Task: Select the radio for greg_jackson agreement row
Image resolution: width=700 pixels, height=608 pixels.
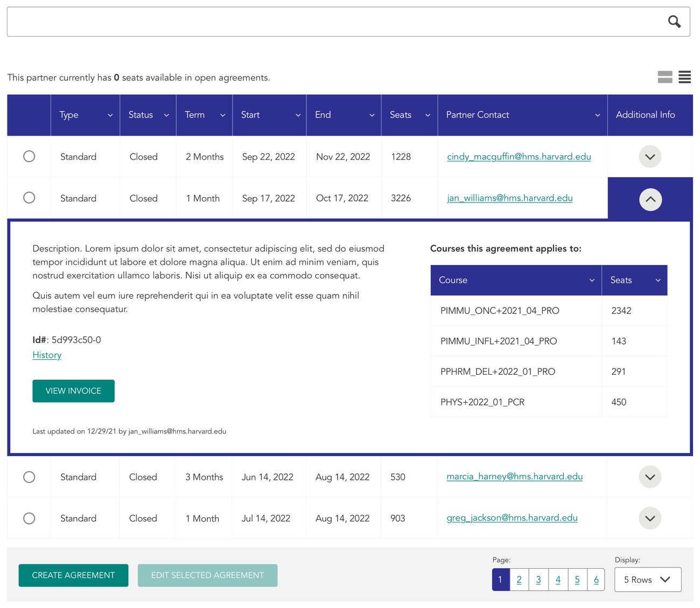Action: click(29, 518)
